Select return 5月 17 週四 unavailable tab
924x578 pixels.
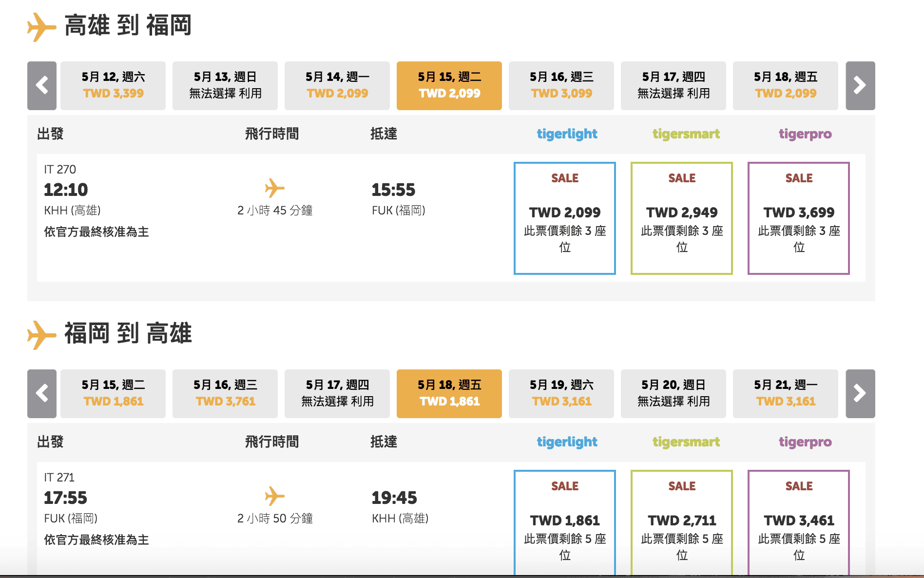pyautogui.click(x=337, y=394)
